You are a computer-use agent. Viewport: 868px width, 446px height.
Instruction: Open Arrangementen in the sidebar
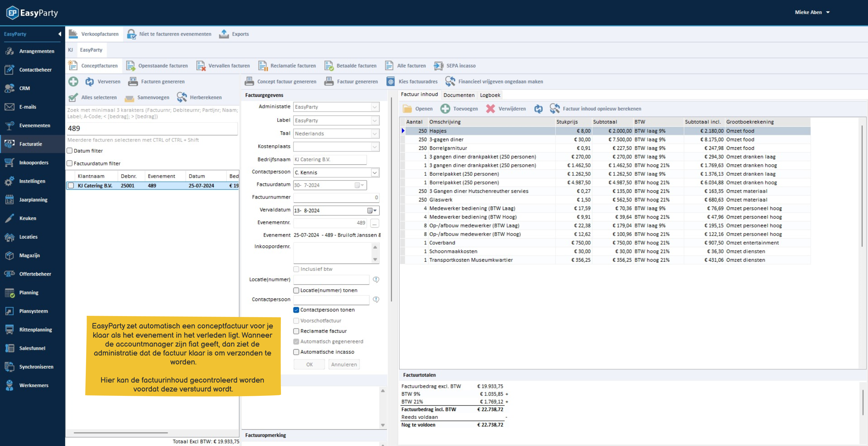point(32,51)
